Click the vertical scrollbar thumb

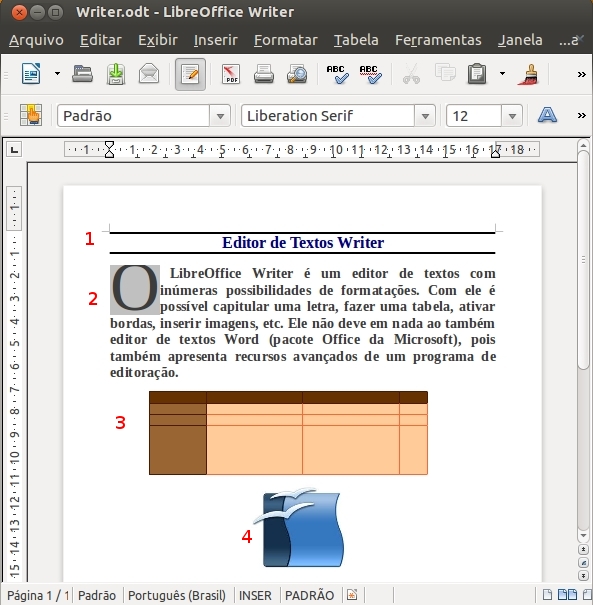click(x=583, y=260)
